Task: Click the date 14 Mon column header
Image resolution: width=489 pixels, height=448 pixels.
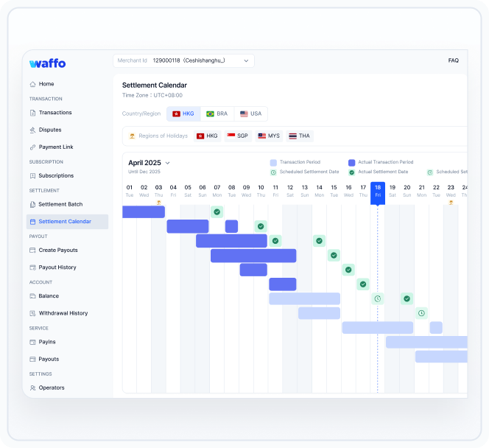Action: (319, 191)
